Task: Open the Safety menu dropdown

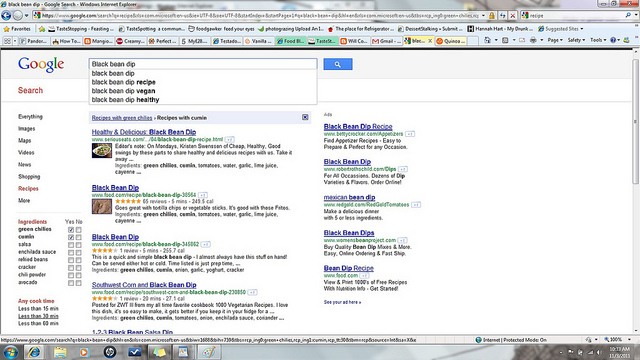Action: pyautogui.click(x=576, y=40)
